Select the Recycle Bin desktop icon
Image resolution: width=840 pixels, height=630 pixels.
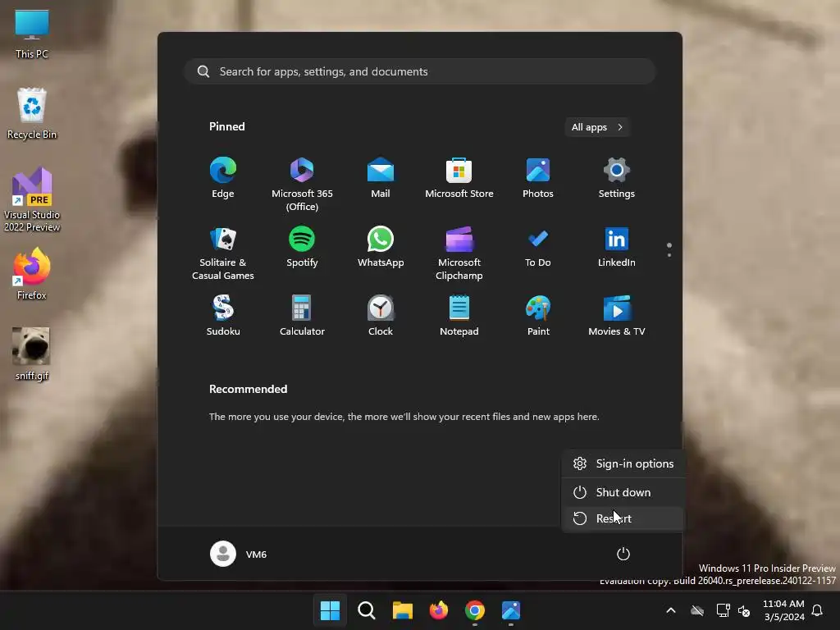click(x=32, y=113)
